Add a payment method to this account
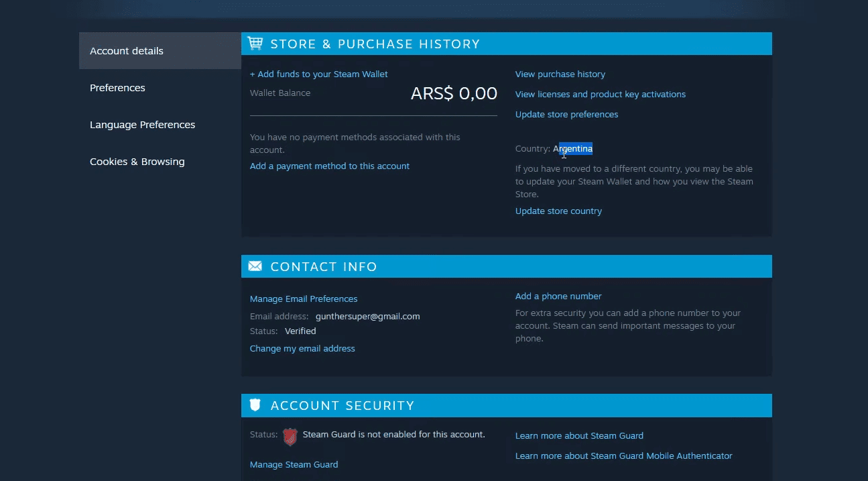The height and width of the screenshot is (481, 868). pyautogui.click(x=330, y=166)
